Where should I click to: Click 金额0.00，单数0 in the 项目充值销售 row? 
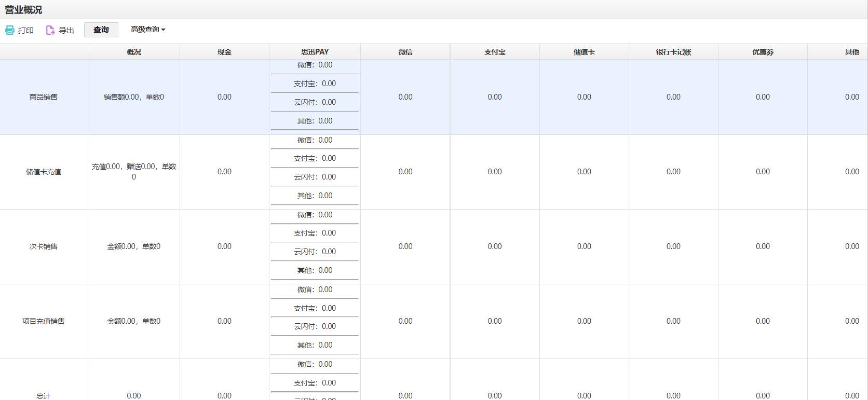coord(134,321)
